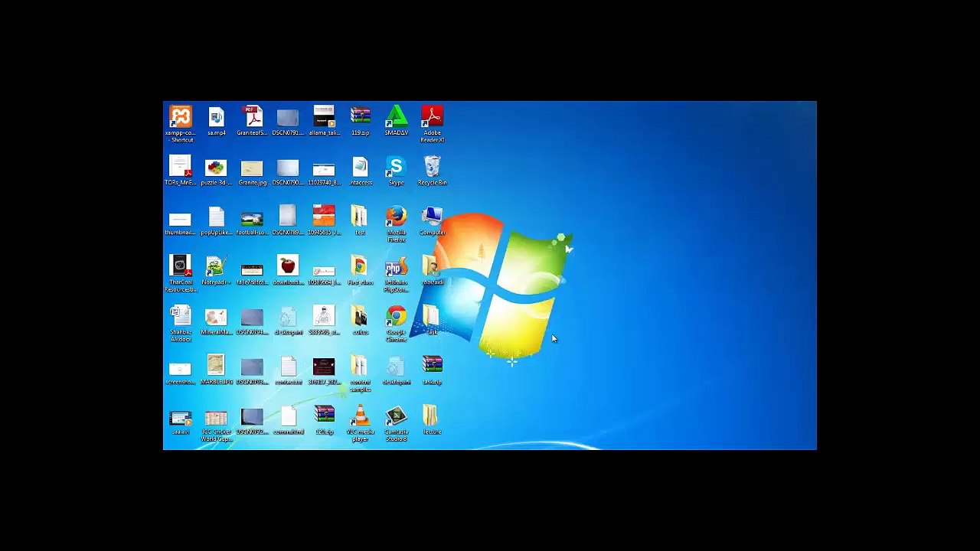Select the football-so image file
The height and width of the screenshot is (551, 980).
click(252, 218)
